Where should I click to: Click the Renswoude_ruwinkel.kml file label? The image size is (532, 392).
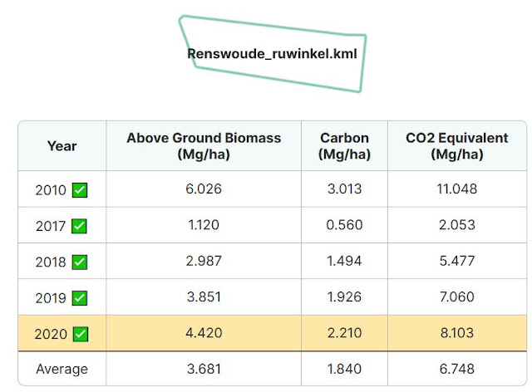(x=272, y=54)
